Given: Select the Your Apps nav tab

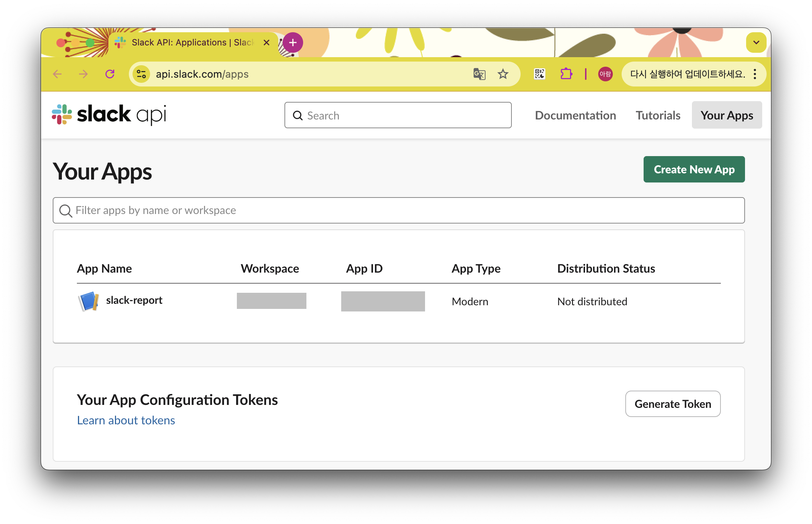Looking at the screenshot, I should pos(727,115).
